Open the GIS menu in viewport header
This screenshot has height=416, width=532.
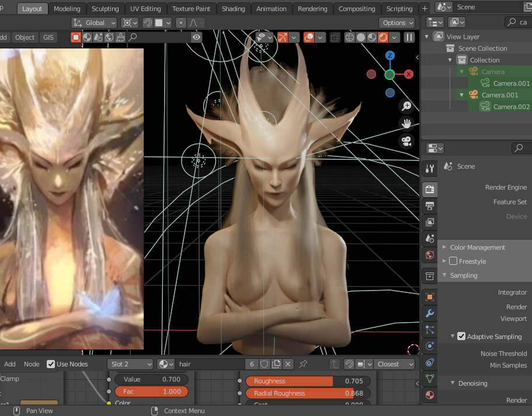click(48, 37)
